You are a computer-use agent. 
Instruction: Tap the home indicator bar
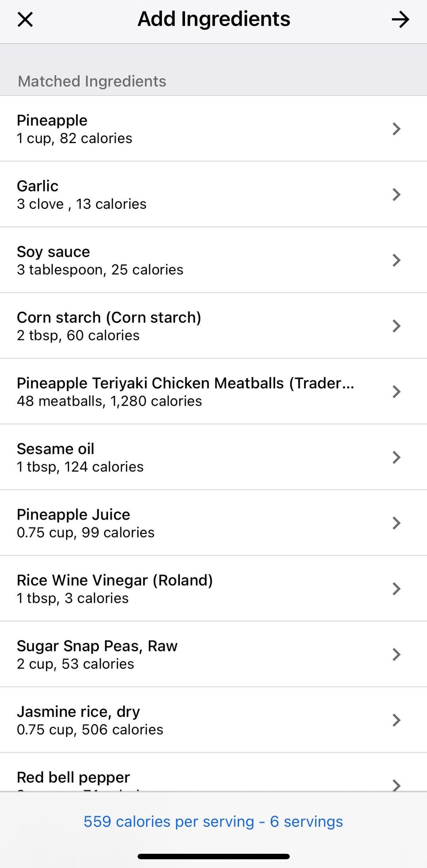pyautogui.click(x=213, y=857)
